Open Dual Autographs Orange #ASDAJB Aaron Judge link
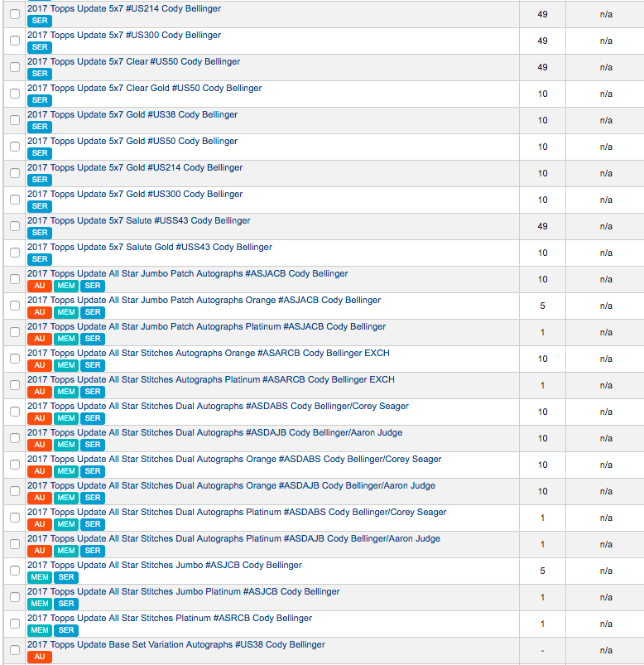 click(232, 485)
